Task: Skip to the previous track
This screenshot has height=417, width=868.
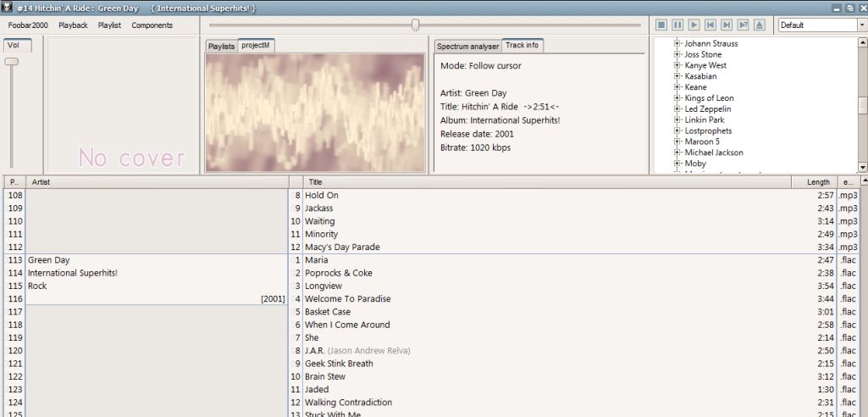Action: coord(710,25)
